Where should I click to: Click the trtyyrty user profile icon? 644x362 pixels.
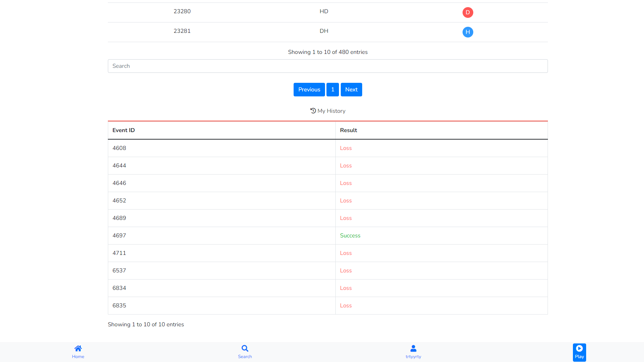pyautogui.click(x=413, y=348)
